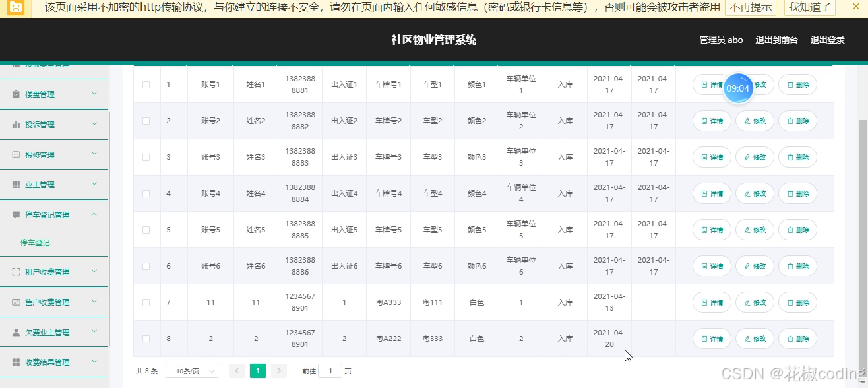Click the 业主管理 grid icon
The image size is (868, 388).
pos(16,185)
